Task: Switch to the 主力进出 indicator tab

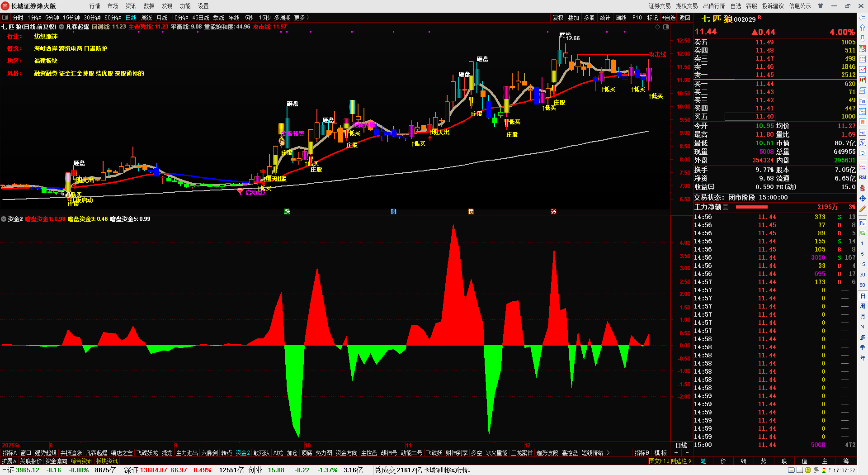Action: coord(187,453)
